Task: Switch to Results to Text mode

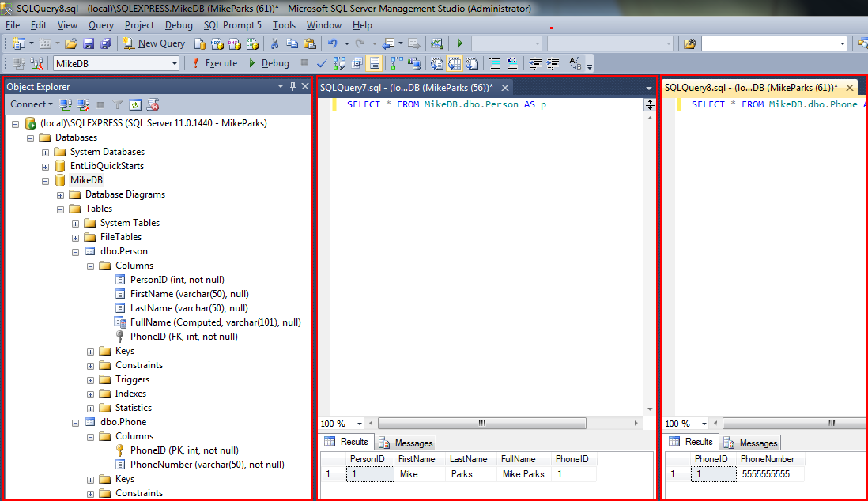Action: coord(437,63)
